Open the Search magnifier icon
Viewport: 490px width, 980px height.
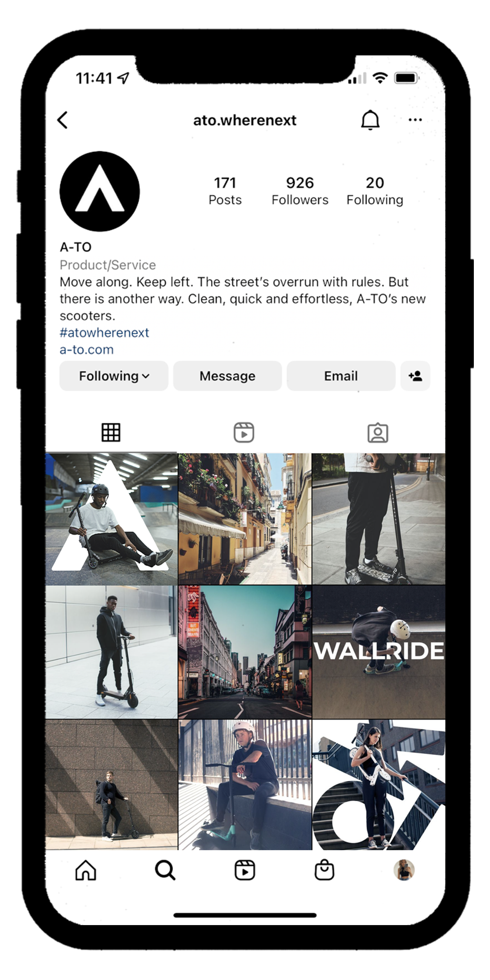[165, 870]
